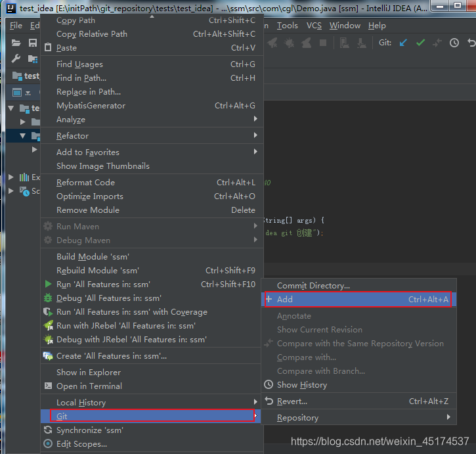476x454 pixels.
Task: Select Reformat Code menu entry
Action: (x=152, y=183)
